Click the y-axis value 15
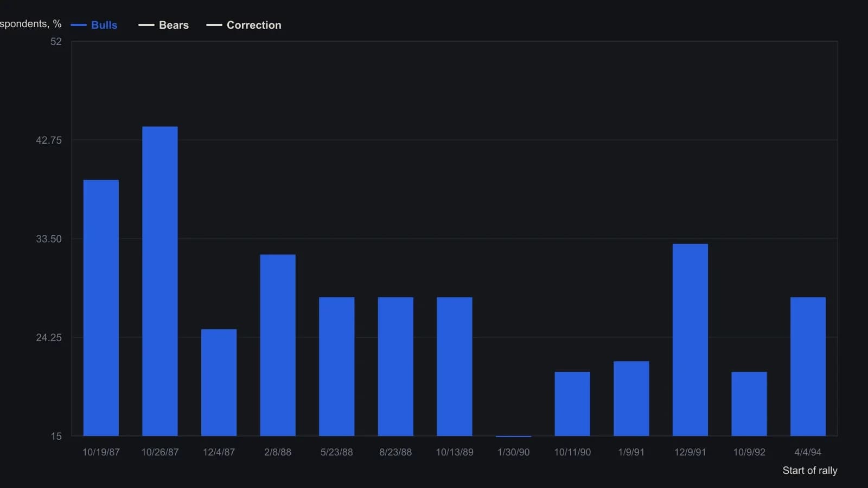The height and width of the screenshot is (488, 868). point(56,436)
